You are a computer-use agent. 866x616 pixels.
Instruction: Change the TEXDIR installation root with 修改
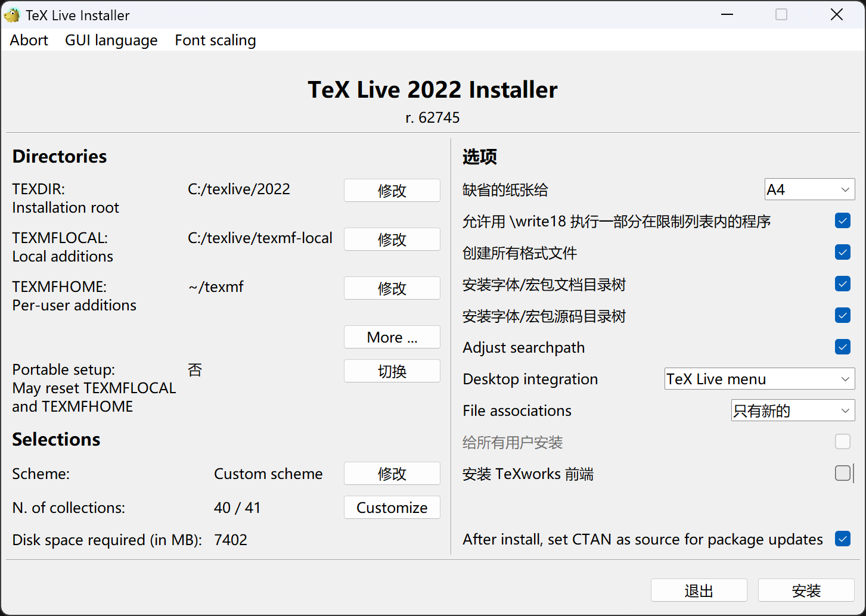tap(392, 190)
